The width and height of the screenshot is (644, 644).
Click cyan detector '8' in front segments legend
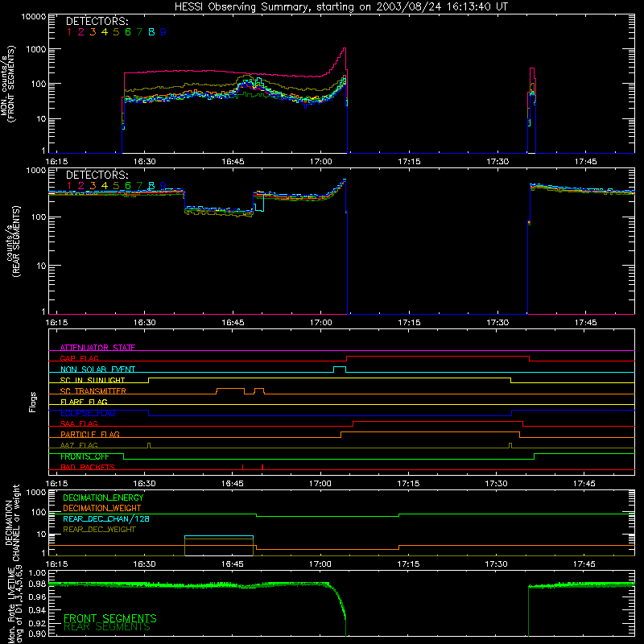151,32
